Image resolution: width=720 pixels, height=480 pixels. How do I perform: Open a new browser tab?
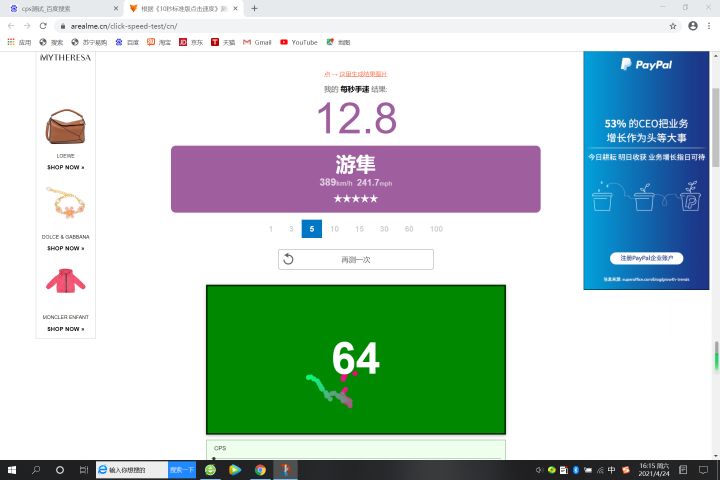[x=254, y=8]
